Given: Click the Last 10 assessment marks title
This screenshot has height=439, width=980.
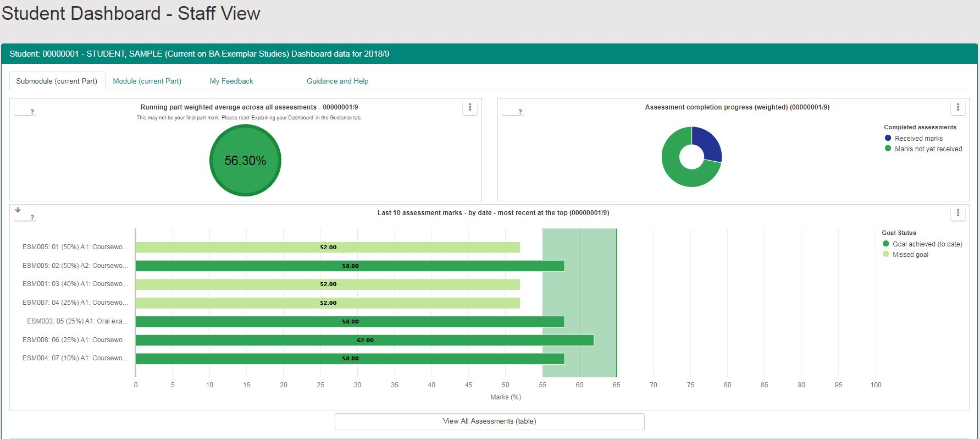Looking at the screenshot, I should pos(493,213).
